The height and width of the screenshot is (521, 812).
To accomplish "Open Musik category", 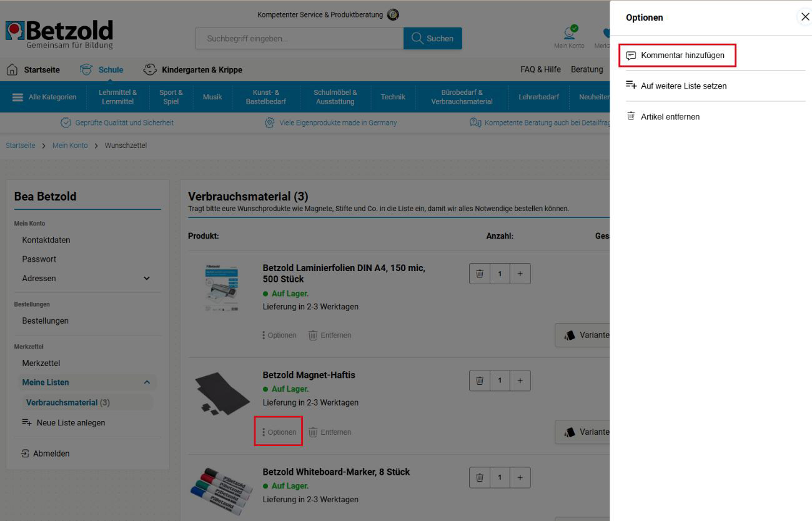I will (x=212, y=97).
